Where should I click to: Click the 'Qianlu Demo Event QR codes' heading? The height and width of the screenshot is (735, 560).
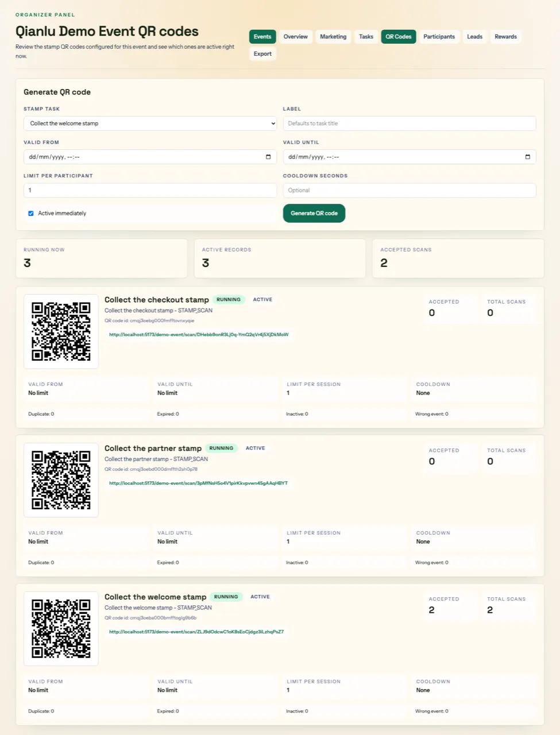[107, 32]
